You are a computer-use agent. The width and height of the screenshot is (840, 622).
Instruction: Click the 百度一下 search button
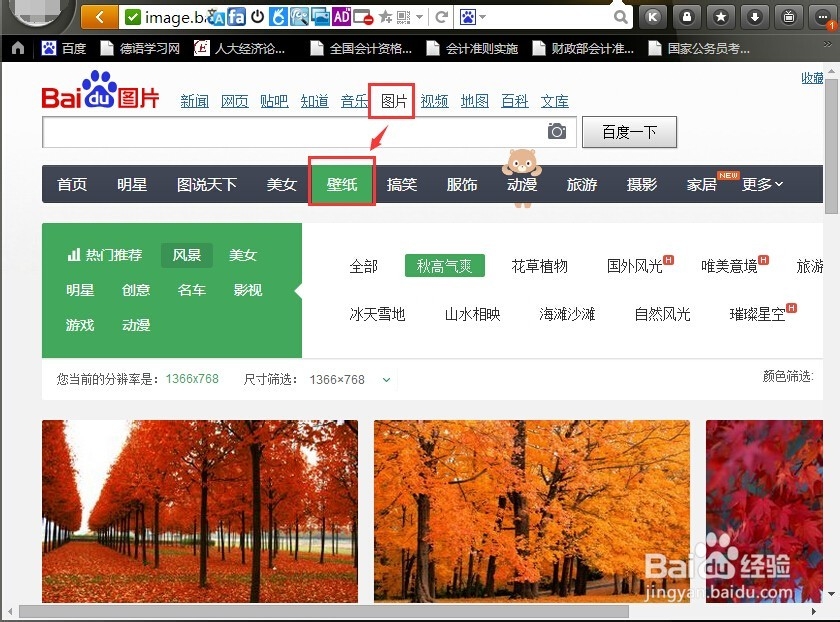click(629, 131)
